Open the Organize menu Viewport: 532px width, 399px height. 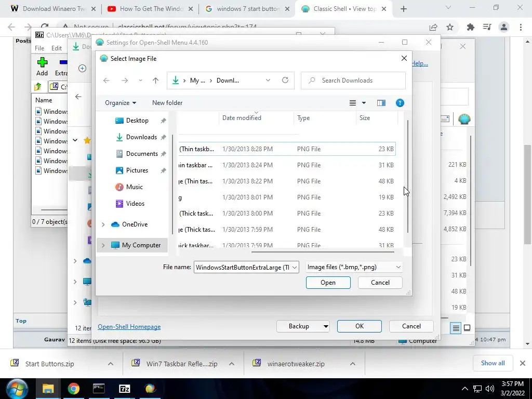pyautogui.click(x=121, y=103)
